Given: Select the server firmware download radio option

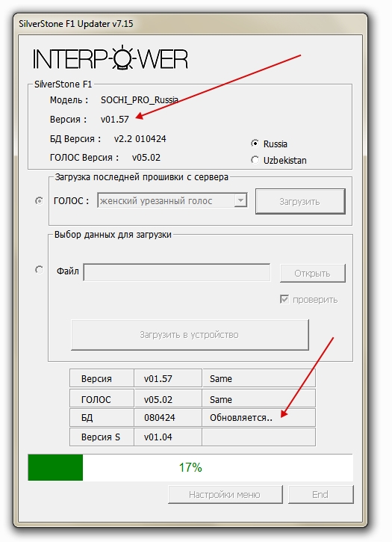Looking at the screenshot, I should [40, 200].
